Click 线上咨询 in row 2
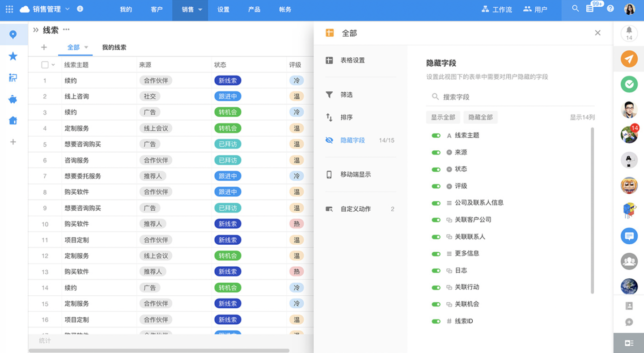 tap(76, 96)
